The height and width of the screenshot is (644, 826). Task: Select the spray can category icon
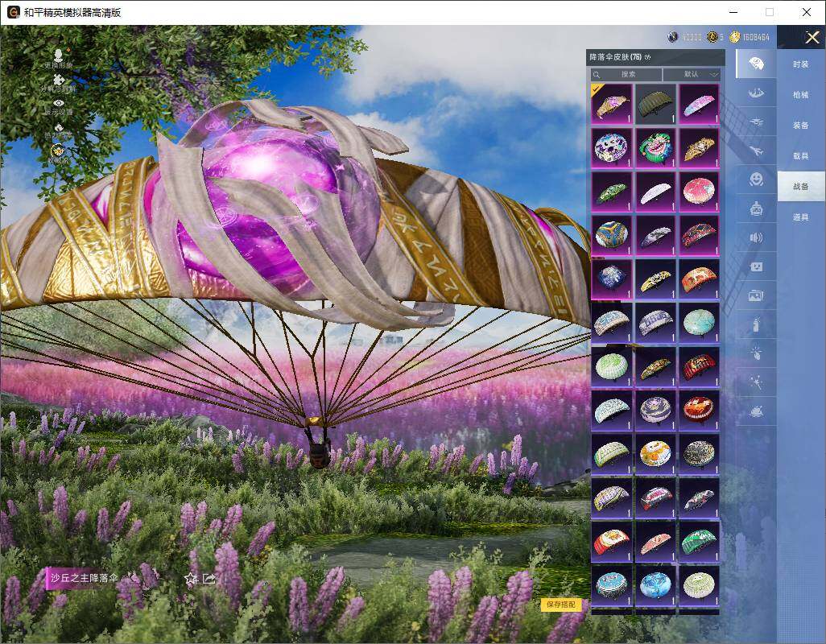pos(756,324)
